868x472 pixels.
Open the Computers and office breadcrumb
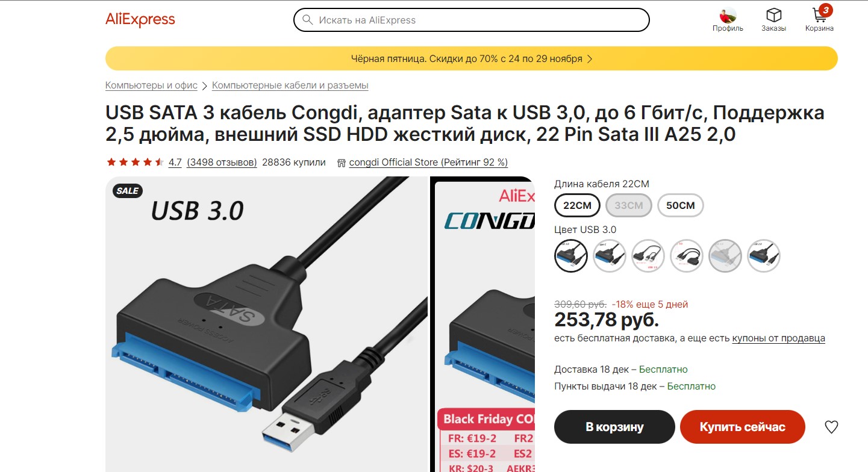(x=151, y=85)
